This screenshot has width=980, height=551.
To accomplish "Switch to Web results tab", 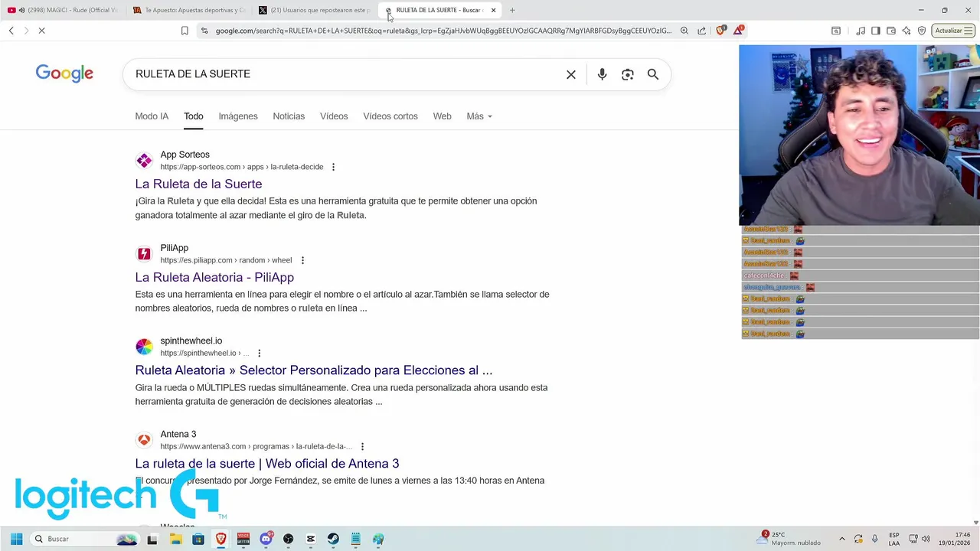I will tap(443, 116).
